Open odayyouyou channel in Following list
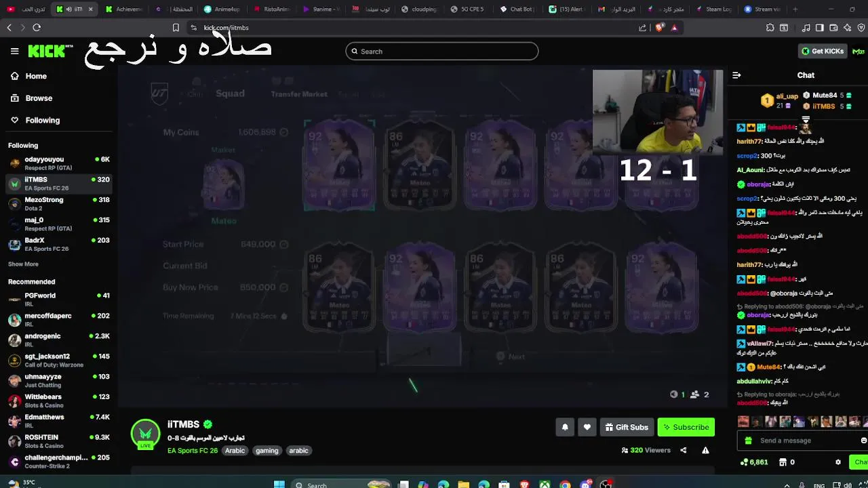Screen dimensions: 868x488 pyautogui.click(x=58, y=163)
